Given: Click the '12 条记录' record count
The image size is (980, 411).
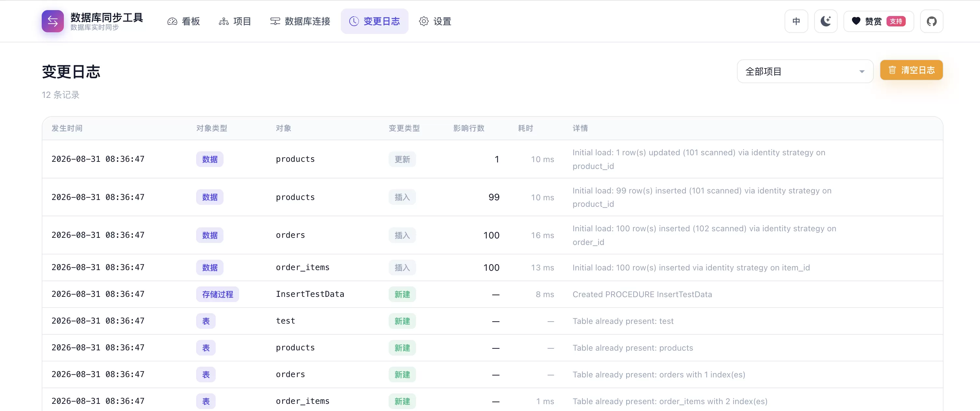Looking at the screenshot, I should pyautogui.click(x=61, y=95).
